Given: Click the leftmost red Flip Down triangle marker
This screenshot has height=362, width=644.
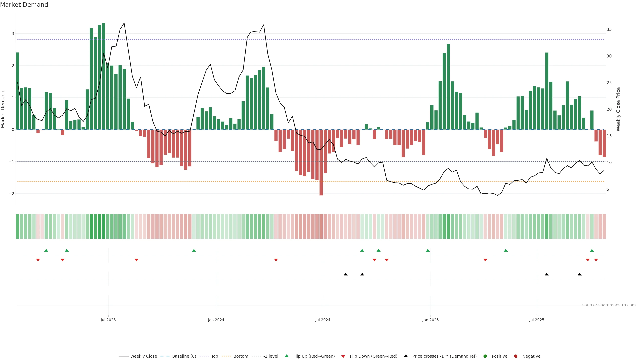Looking at the screenshot, I should 38,260.
